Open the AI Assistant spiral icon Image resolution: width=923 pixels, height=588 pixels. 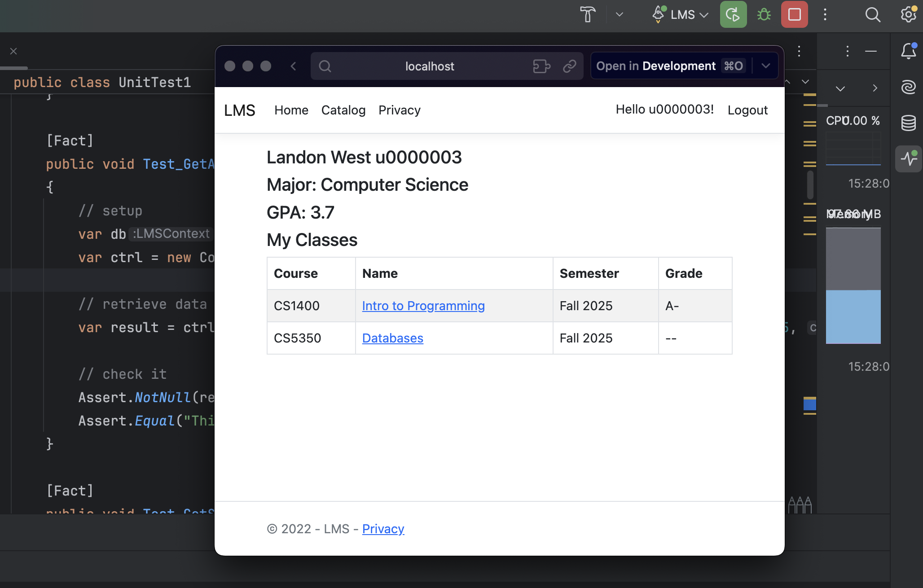pyautogui.click(x=908, y=87)
